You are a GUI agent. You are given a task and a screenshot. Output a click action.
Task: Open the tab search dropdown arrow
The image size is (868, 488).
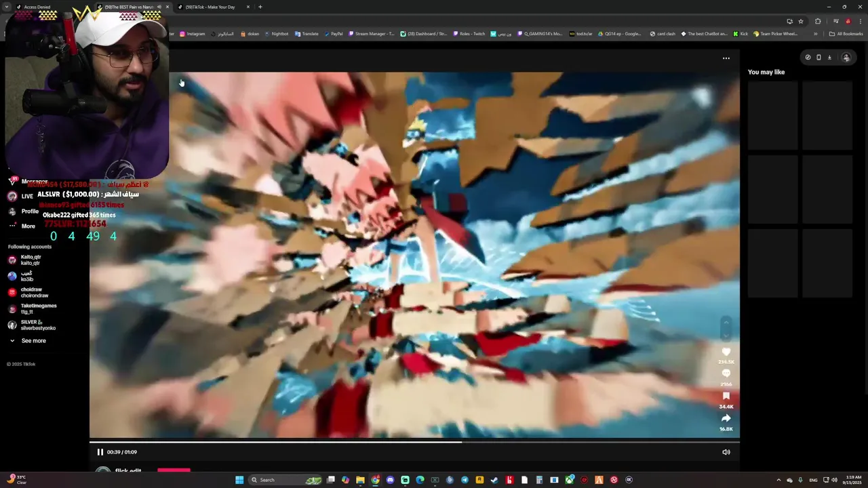(x=7, y=7)
